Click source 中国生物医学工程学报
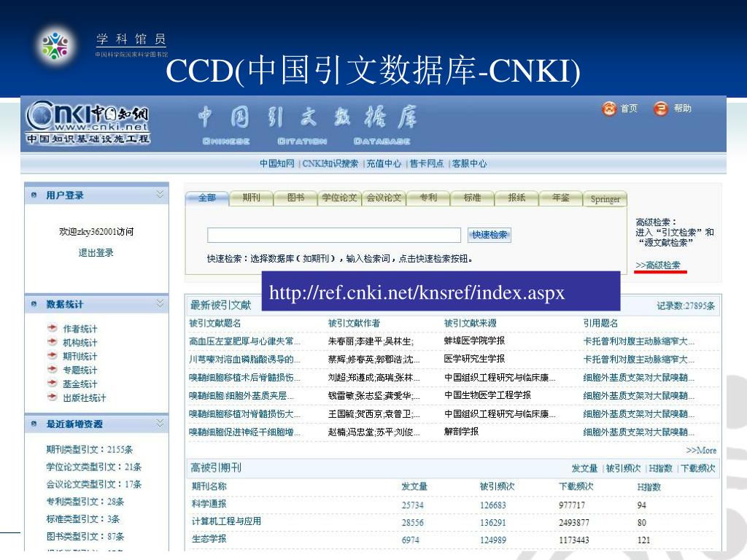The width and height of the screenshot is (747, 560). point(487,394)
